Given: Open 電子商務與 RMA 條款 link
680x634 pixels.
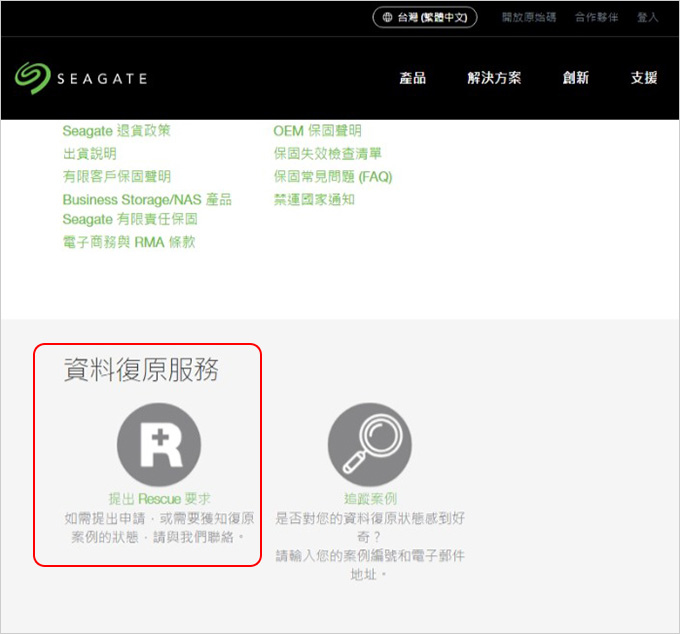Looking at the screenshot, I should coord(129,242).
